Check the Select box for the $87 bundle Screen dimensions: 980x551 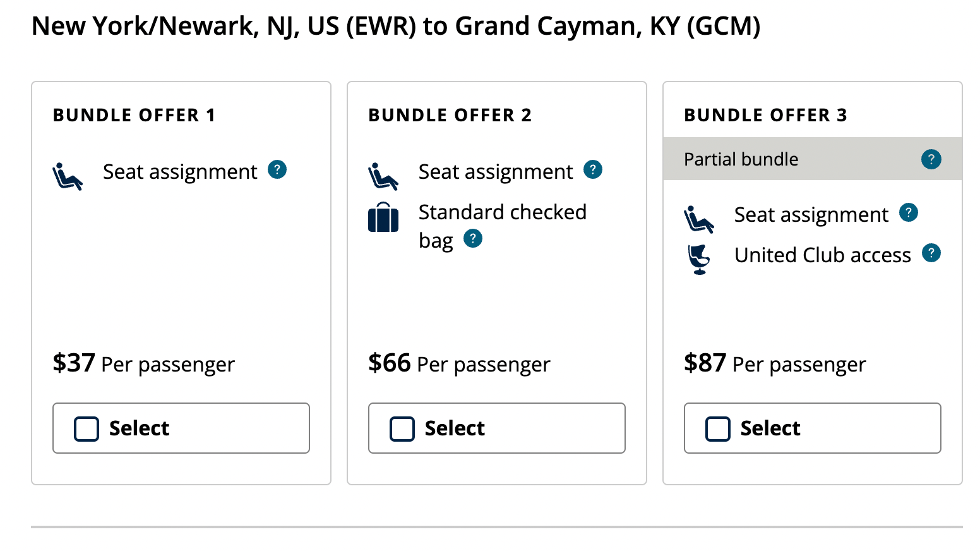pos(718,428)
